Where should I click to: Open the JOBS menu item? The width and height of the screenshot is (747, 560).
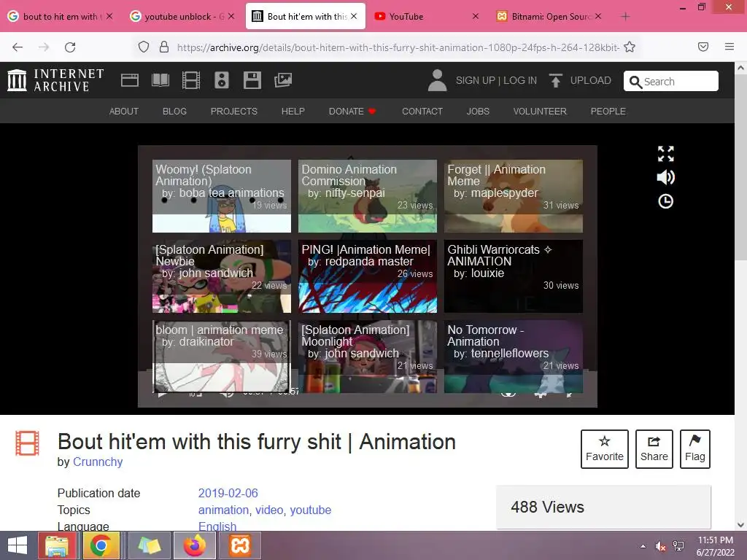tap(478, 111)
